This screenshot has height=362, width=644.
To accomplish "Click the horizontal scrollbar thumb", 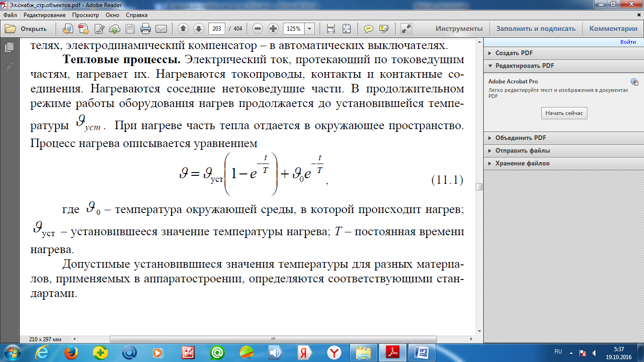I will (272, 339).
